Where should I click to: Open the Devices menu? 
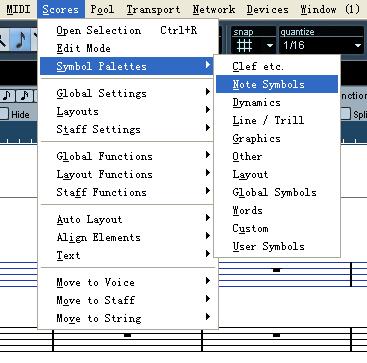268,9
